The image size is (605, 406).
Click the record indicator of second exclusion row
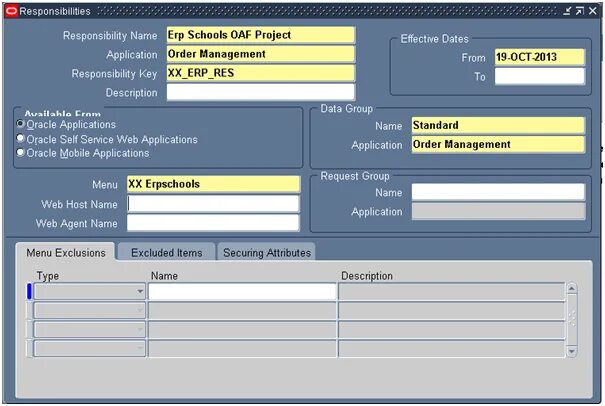[x=29, y=310]
